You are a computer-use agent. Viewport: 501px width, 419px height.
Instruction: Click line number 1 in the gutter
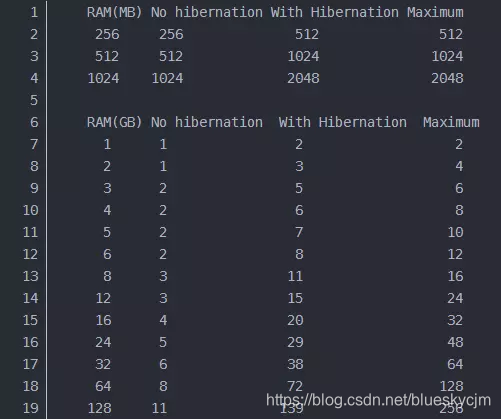tap(34, 12)
